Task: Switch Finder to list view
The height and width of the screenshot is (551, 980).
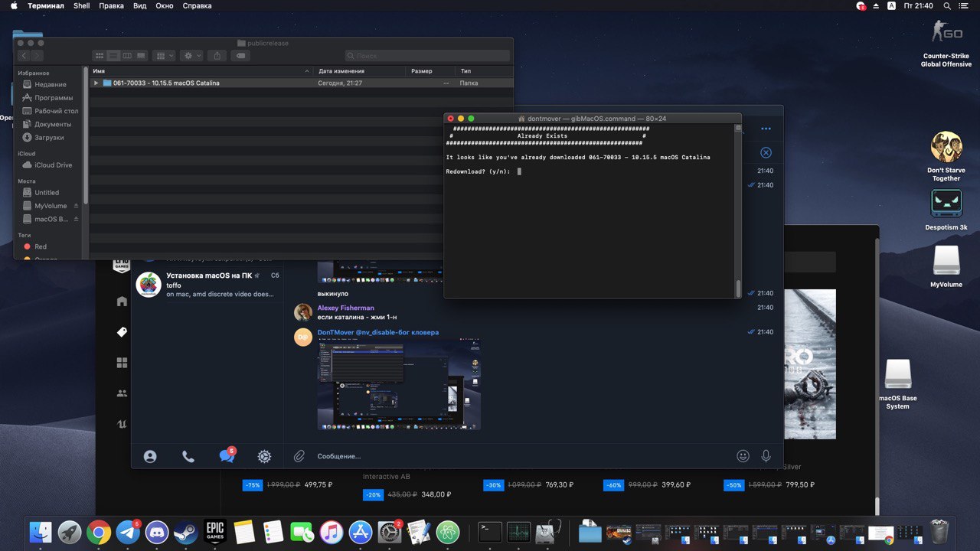Action: click(x=113, y=56)
